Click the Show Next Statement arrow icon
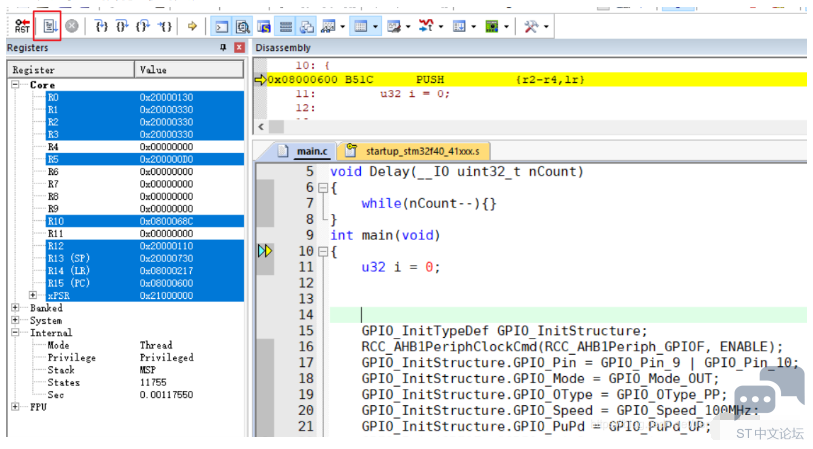The height and width of the screenshot is (449, 813). (x=192, y=26)
